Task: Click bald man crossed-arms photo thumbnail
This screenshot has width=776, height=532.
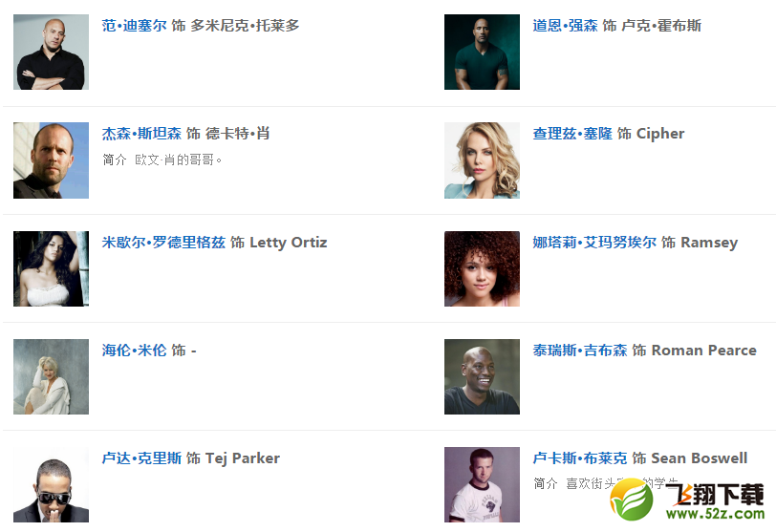Action: (51, 52)
